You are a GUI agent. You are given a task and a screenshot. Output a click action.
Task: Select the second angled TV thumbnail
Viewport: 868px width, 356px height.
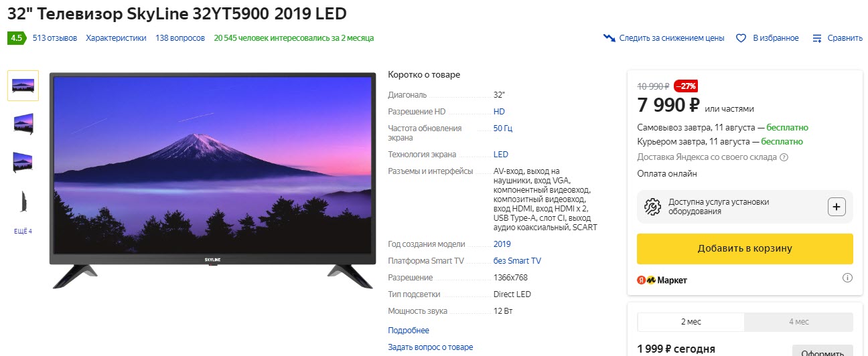tap(23, 124)
